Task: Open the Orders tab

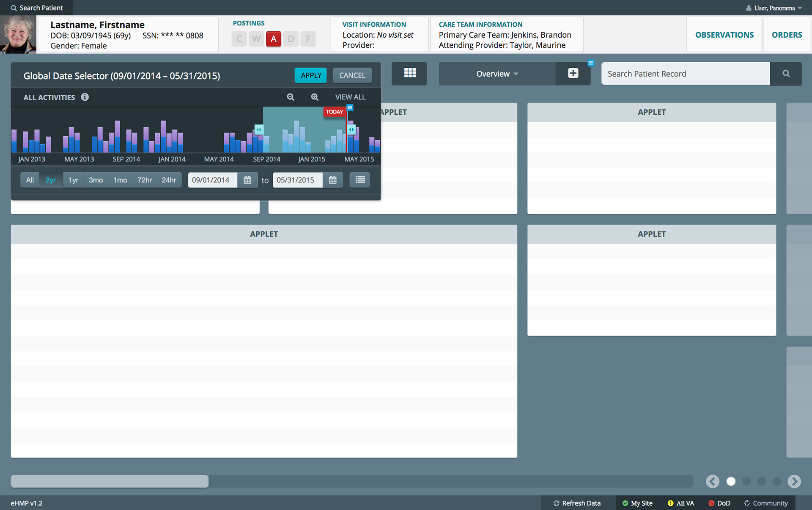Action: pyautogui.click(x=787, y=35)
